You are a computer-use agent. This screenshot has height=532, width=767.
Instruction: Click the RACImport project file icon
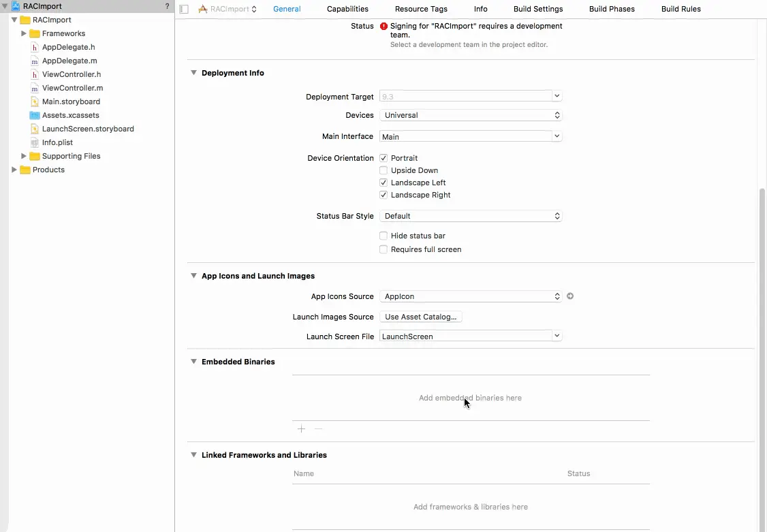(16, 6)
